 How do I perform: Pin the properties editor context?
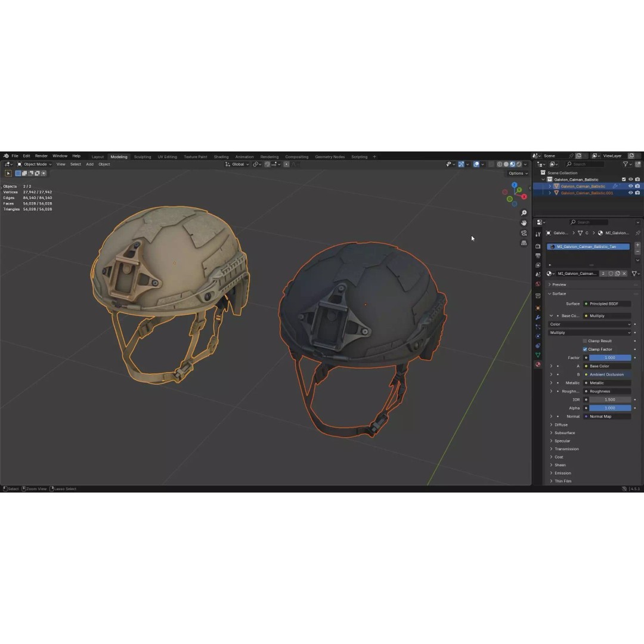[x=637, y=233]
